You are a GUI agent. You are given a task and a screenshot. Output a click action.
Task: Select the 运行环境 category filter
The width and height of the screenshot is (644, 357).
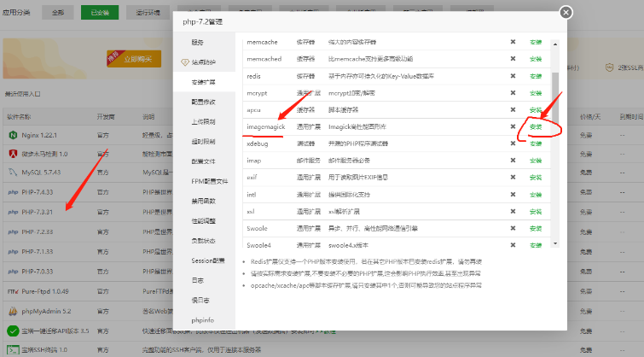[148, 13]
